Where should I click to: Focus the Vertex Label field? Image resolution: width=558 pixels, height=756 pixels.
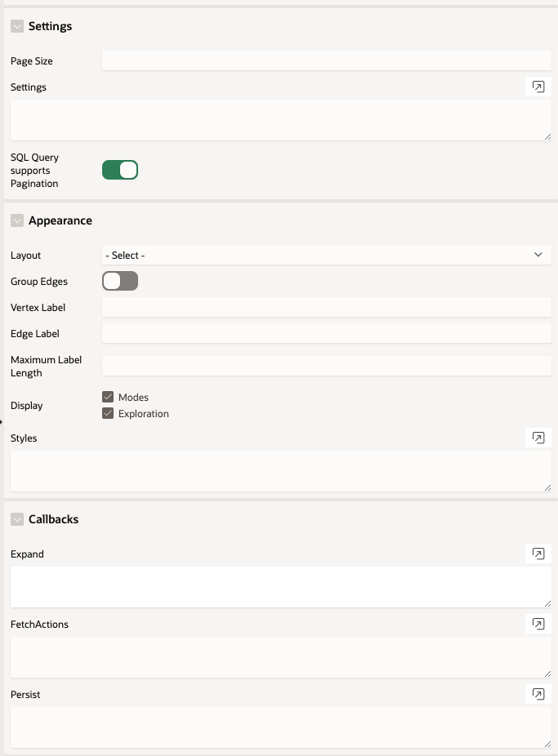click(327, 307)
